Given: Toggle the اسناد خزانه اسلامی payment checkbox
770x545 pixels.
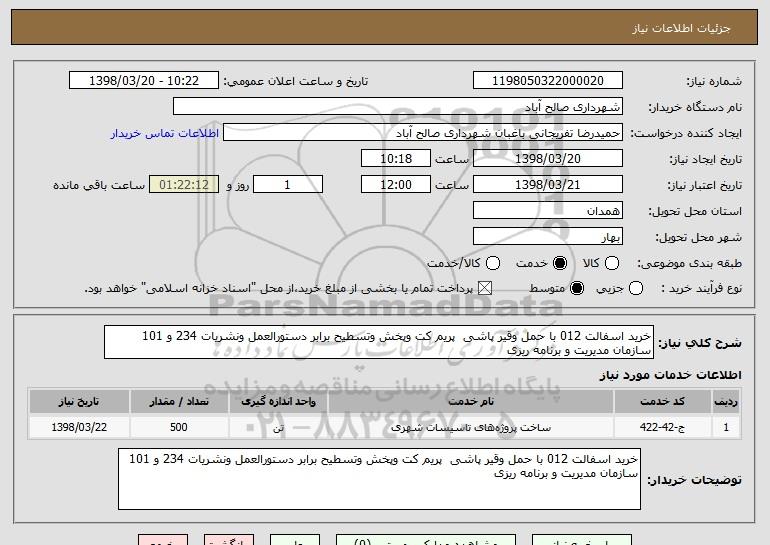Looking at the screenshot, I should [485, 288].
